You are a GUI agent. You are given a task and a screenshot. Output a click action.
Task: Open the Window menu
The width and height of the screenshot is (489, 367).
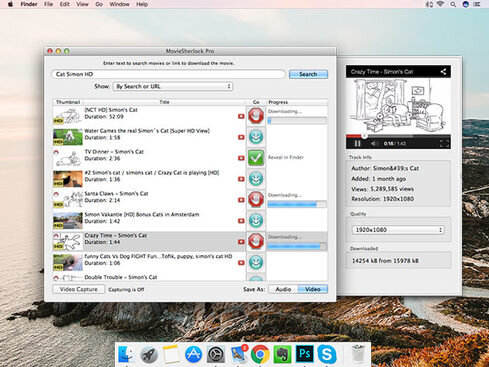(119, 4)
